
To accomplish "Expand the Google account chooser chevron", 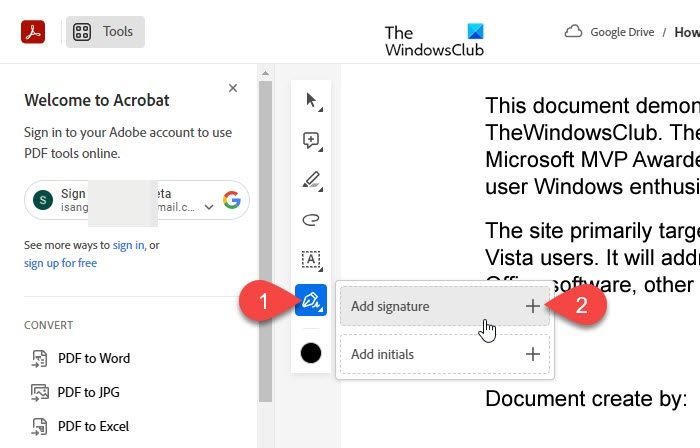I will click(x=208, y=207).
